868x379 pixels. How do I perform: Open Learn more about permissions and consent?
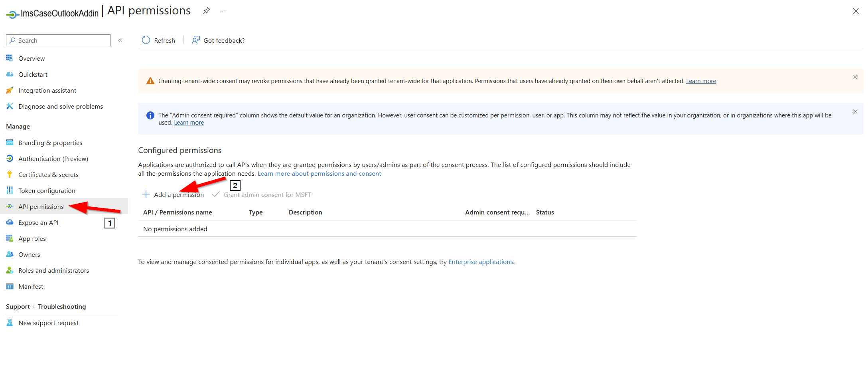click(x=319, y=173)
